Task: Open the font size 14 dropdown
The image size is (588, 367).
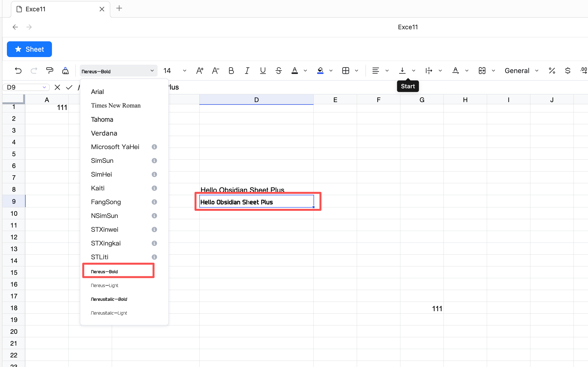Action: tap(184, 71)
